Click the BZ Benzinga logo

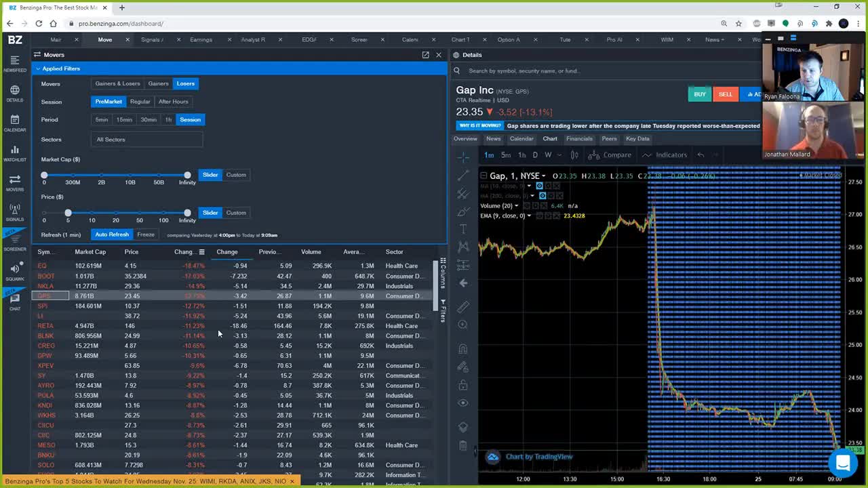(x=15, y=39)
